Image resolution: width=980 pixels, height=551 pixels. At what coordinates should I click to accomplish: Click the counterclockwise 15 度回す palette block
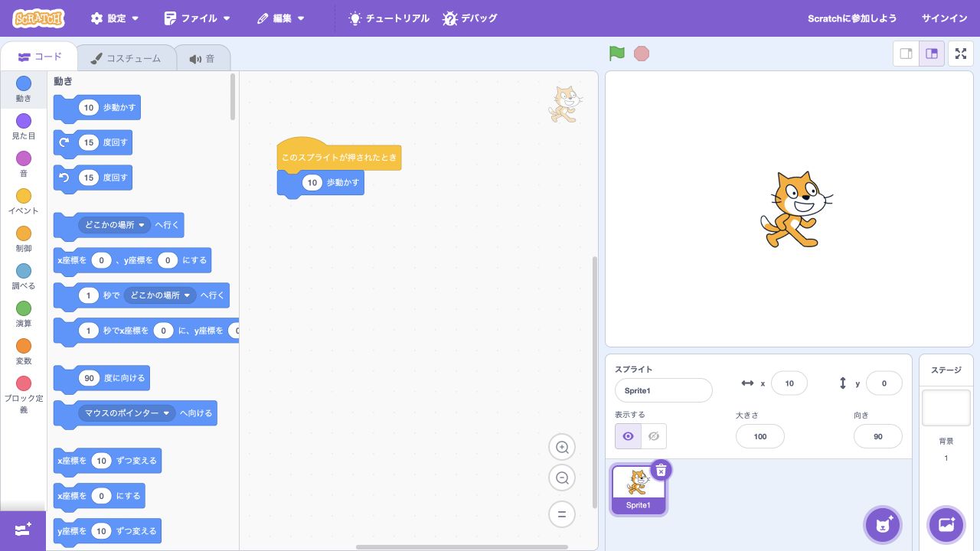[x=93, y=178]
